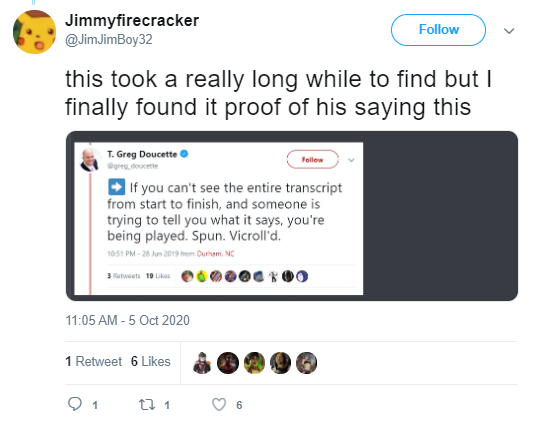The width and height of the screenshot is (538, 423).
Task: Click the reply speech bubble icon
Action: coord(75,404)
